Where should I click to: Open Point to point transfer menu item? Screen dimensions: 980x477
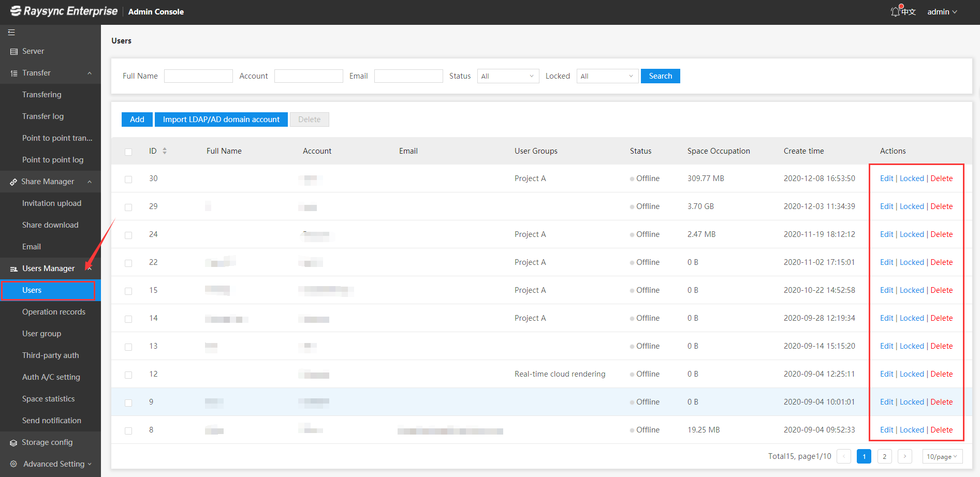click(x=57, y=138)
